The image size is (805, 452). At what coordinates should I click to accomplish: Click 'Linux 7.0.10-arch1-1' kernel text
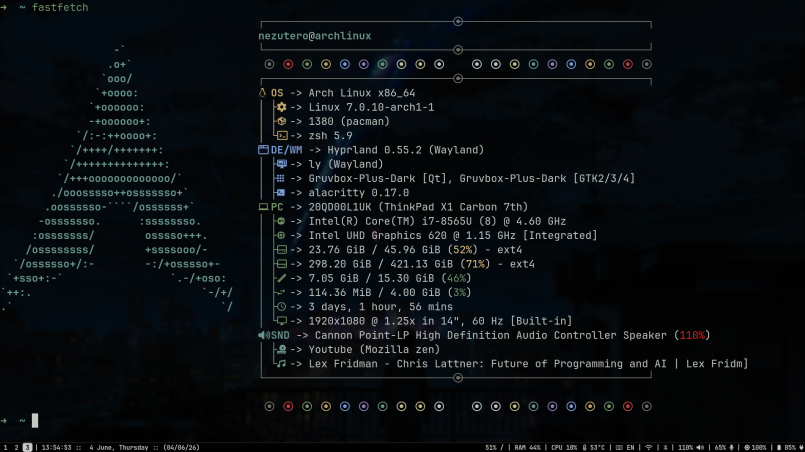pyautogui.click(x=371, y=107)
